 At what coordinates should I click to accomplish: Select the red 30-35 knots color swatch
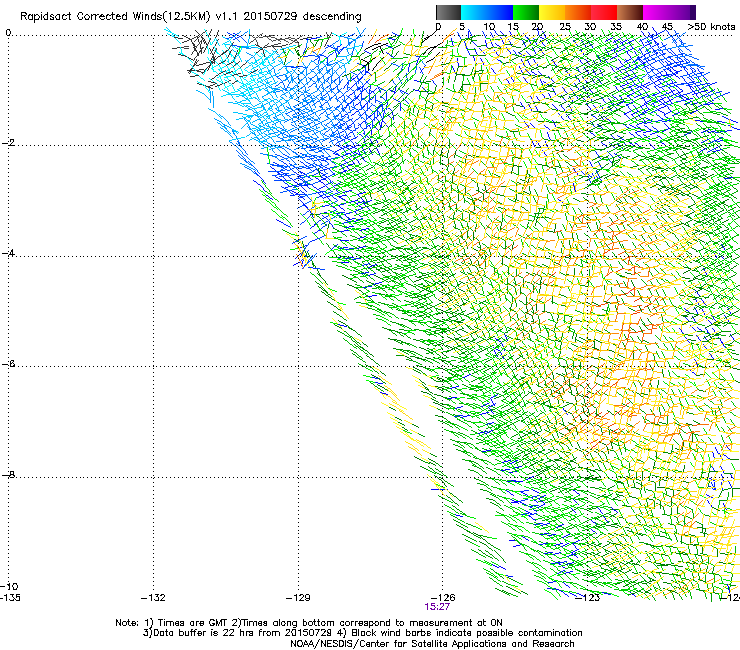point(604,12)
